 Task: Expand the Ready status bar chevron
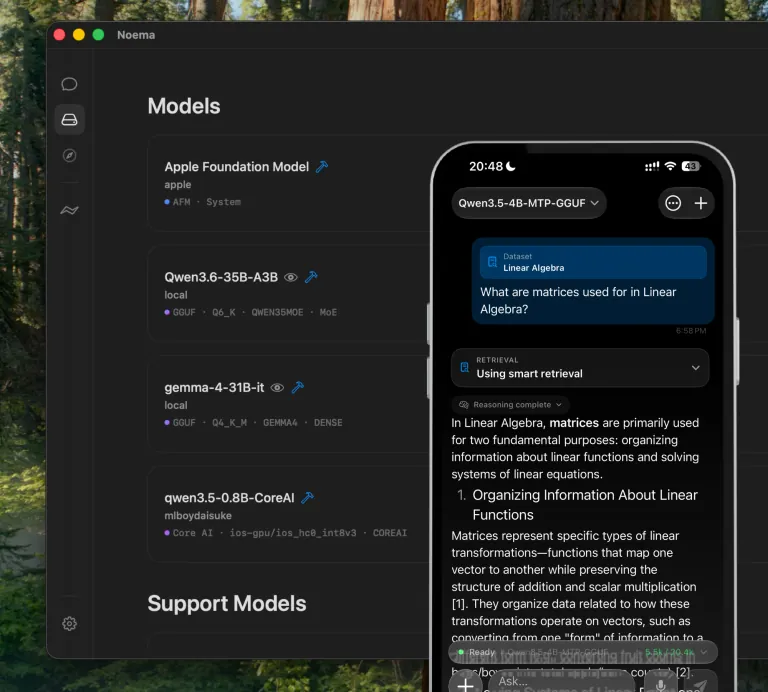(x=704, y=652)
